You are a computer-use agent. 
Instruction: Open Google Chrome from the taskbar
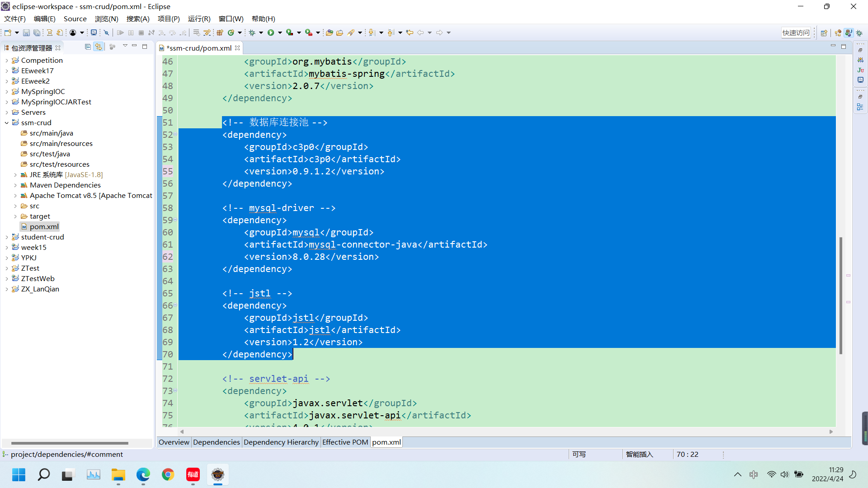click(x=168, y=474)
